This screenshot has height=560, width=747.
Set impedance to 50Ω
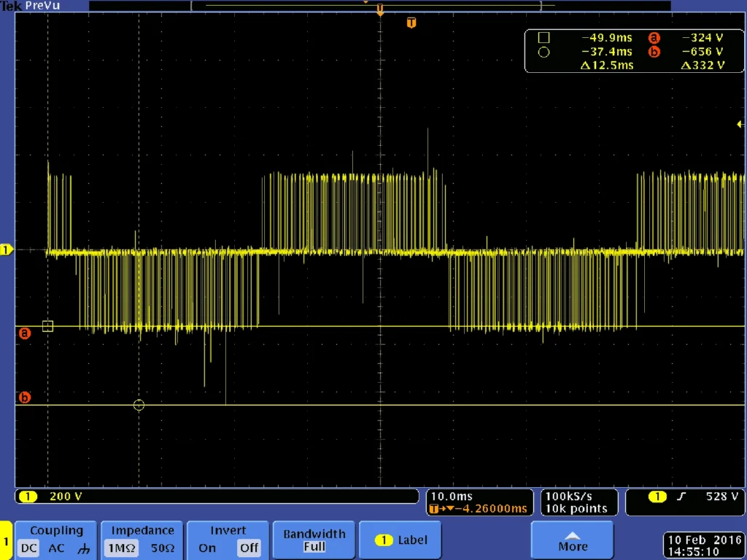point(162,548)
